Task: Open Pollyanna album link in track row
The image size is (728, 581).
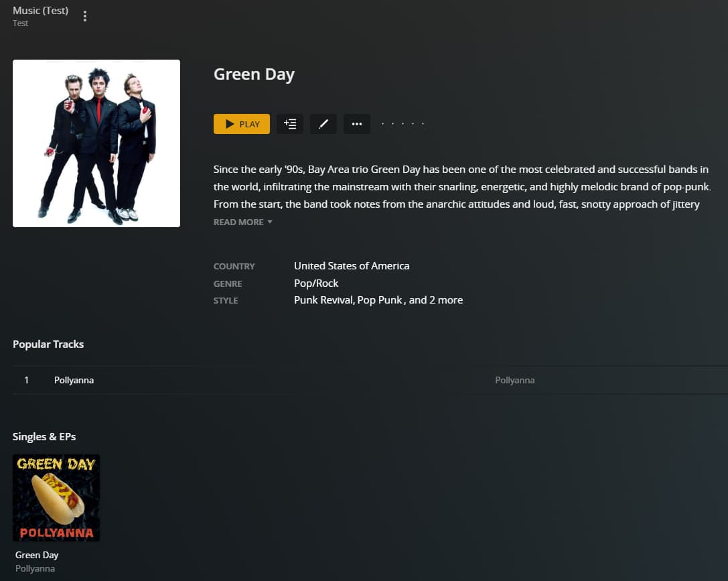Action: [x=514, y=380]
